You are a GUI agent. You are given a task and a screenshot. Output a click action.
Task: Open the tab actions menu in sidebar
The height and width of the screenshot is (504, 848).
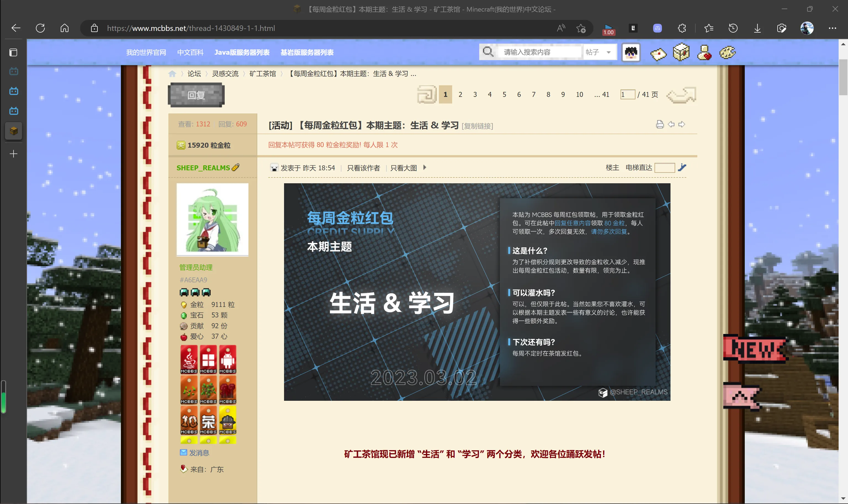tap(13, 52)
